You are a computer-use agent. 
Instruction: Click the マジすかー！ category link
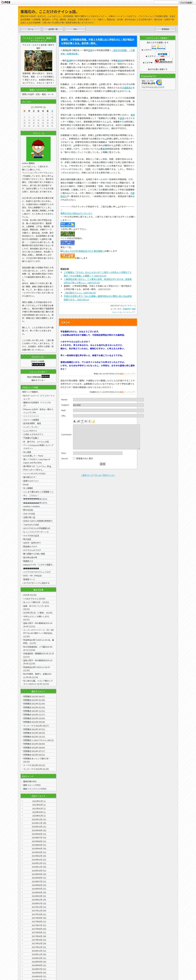click(x=129, y=305)
